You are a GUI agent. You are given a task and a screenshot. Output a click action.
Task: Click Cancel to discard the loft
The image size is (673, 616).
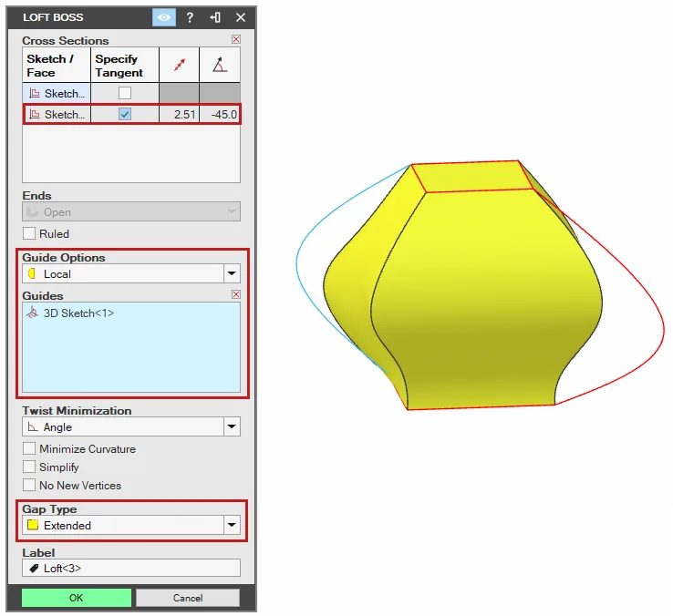point(188,598)
